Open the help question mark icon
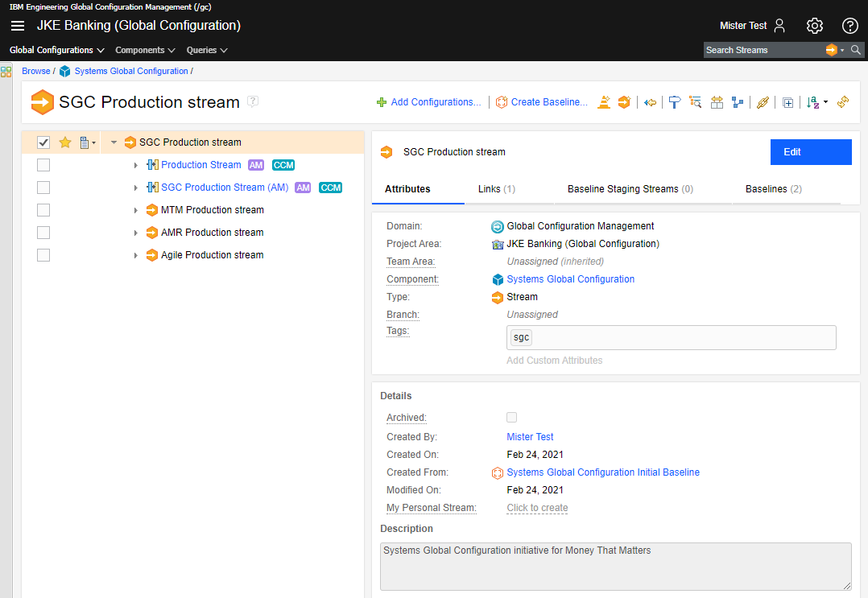This screenshot has width=868, height=598. pos(849,26)
